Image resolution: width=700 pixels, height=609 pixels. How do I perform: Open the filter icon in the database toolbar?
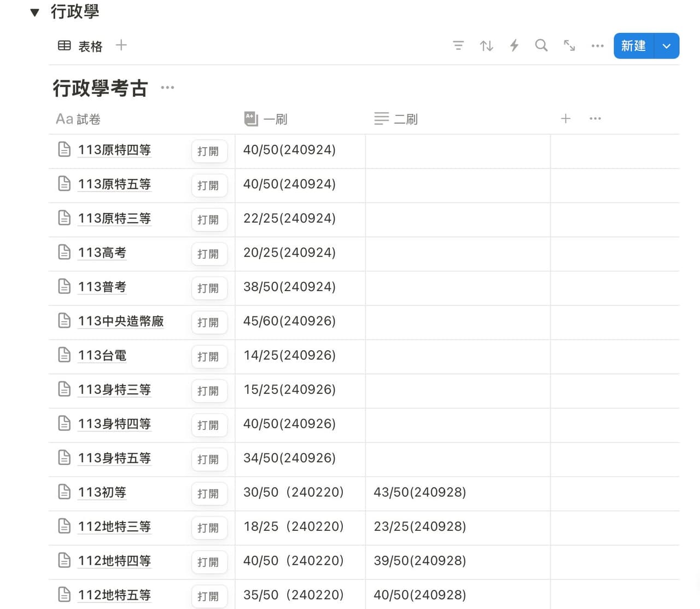tap(458, 45)
